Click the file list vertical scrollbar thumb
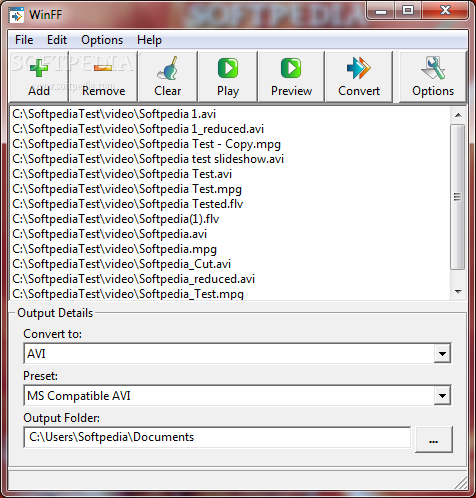Screen dimensions: 476x498 [x=458, y=197]
